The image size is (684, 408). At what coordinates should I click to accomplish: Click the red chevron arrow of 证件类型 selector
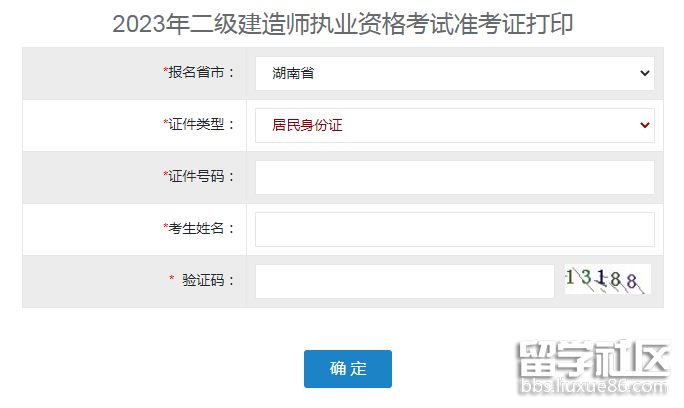[645, 125]
